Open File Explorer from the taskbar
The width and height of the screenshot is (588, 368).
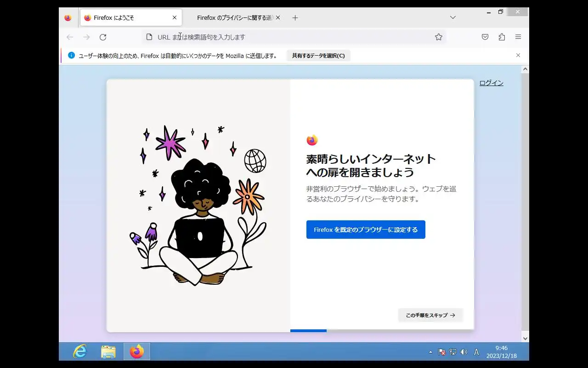point(108,352)
